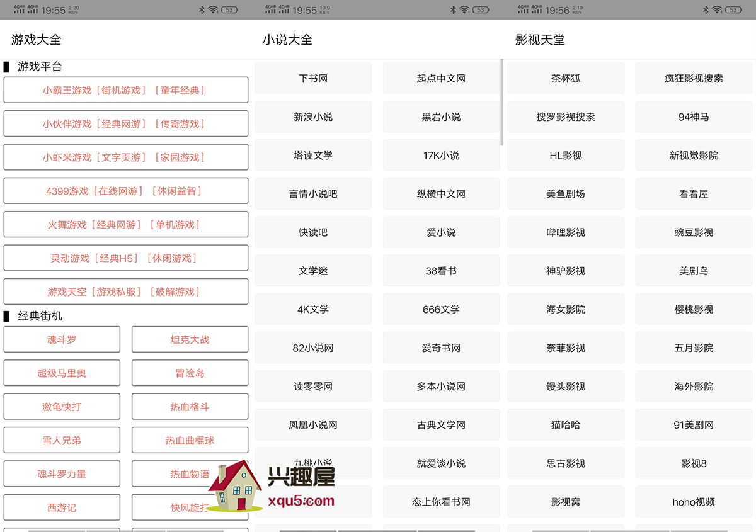Launch 西游记 game
This screenshot has height=532, width=756.
click(x=62, y=507)
